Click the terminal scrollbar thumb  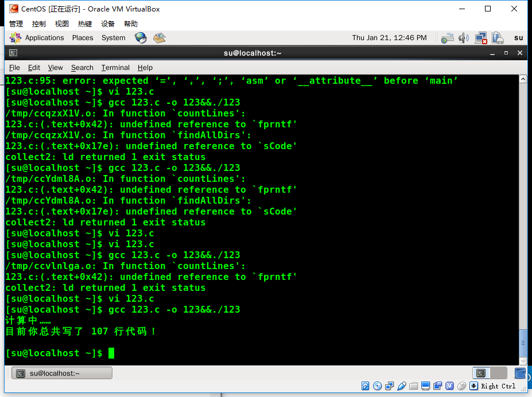(523, 342)
